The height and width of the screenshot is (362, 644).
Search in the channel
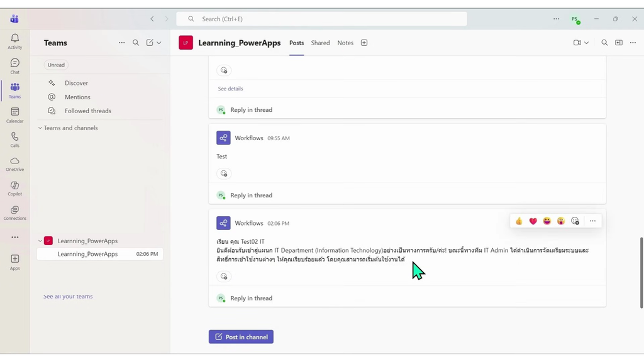tap(604, 43)
